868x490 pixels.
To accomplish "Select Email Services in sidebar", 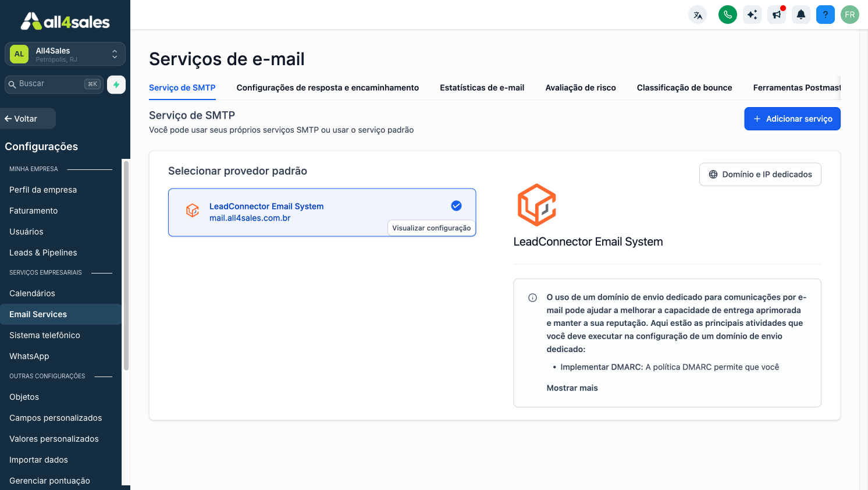I will pyautogui.click(x=61, y=314).
